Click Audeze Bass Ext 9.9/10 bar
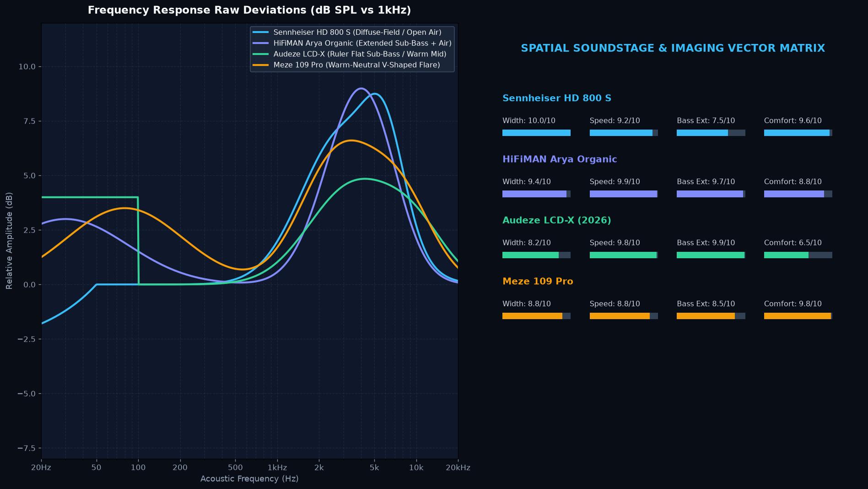868x489 pixels. [711, 255]
